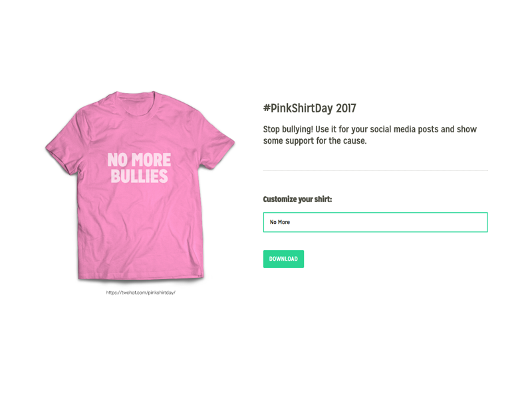Screen dimensions: 532x399
Task: Click the NO MORE BULLIES text on the shirt
Action: [x=139, y=168]
